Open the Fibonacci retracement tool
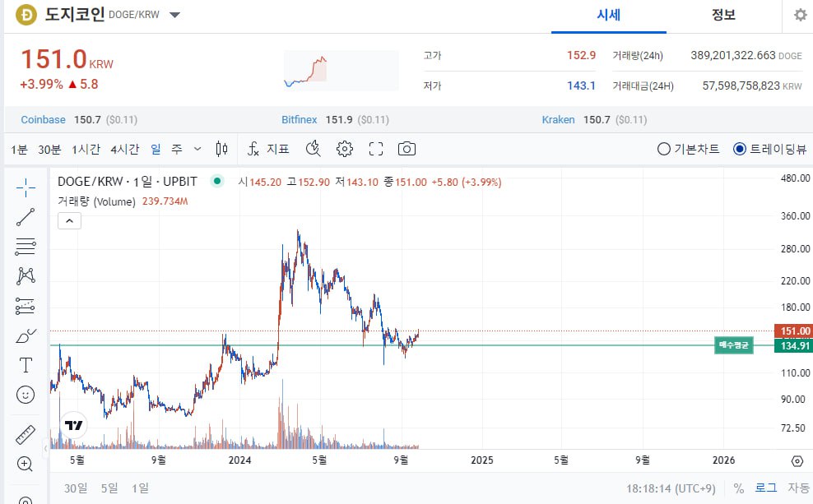This screenshot has width=813, height=504. tap(26, 247)
